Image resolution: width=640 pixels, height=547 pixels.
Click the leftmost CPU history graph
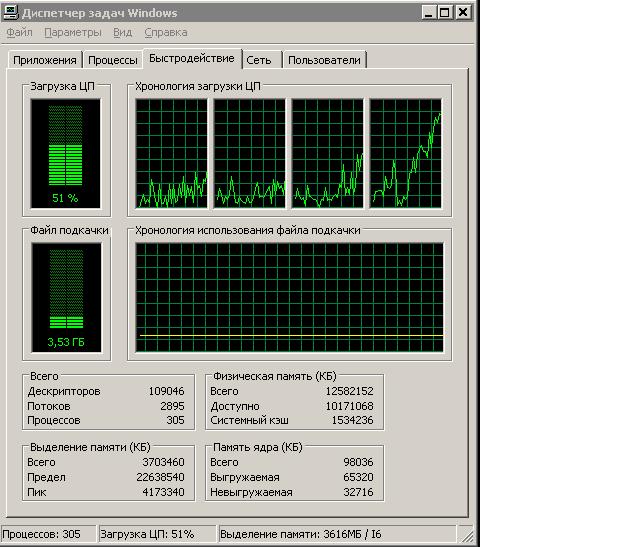172,153
